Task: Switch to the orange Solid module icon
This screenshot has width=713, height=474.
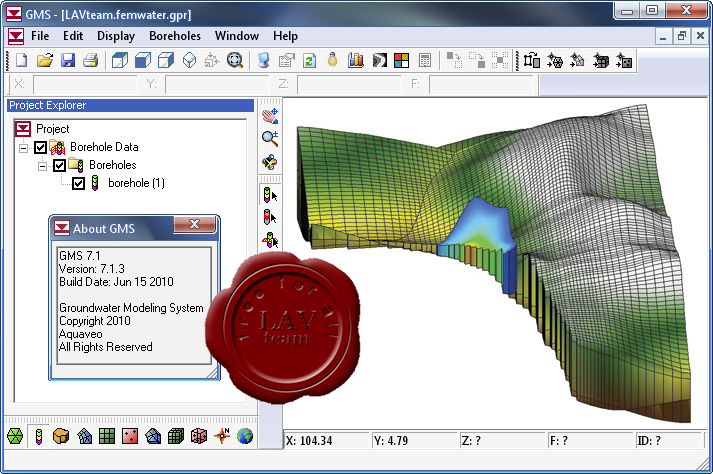Action: pos(61,437)
